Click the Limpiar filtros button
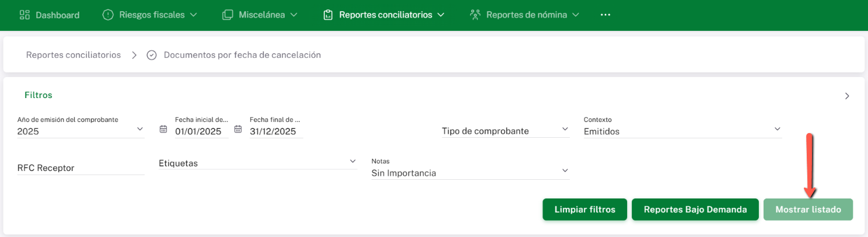This screenshot has height=237, width=868. (x=584, y=210)
